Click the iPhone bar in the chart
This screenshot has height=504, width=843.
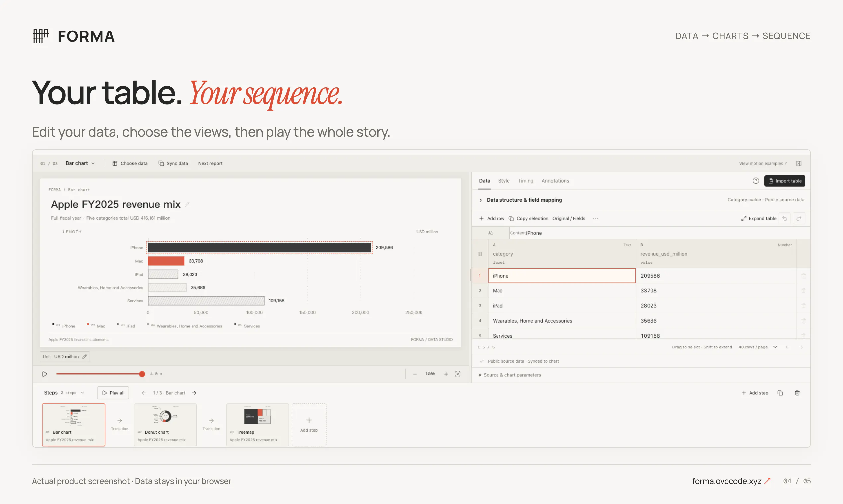click(x=259, y=248)
